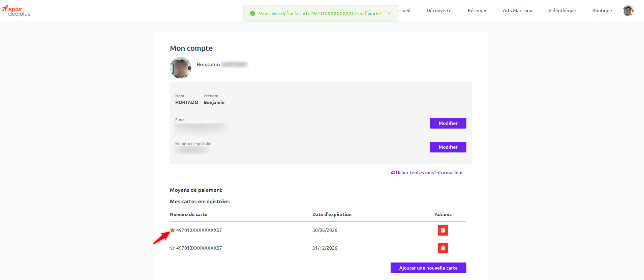The width and height of the screenshot is (644, 280).
Task: Click the green success checkmark icon
Action: click(252, 13)
